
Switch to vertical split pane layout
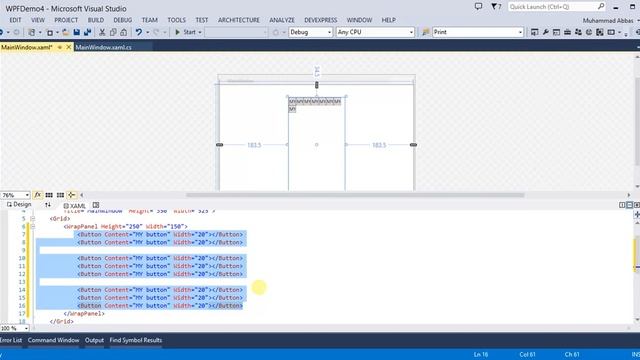622,205
